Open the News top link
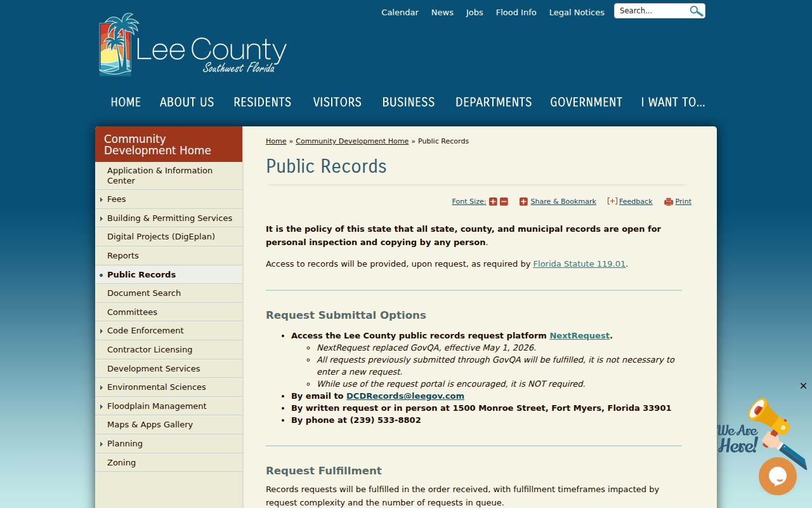Screen dimensions: 812x508 [x=442, y=13]
